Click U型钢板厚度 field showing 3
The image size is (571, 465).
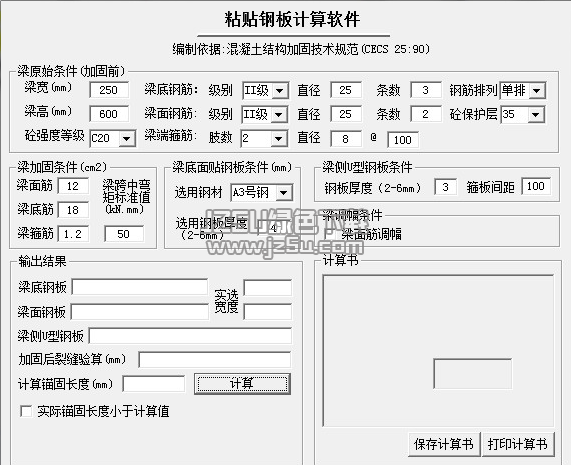click(x=445, y=187)
